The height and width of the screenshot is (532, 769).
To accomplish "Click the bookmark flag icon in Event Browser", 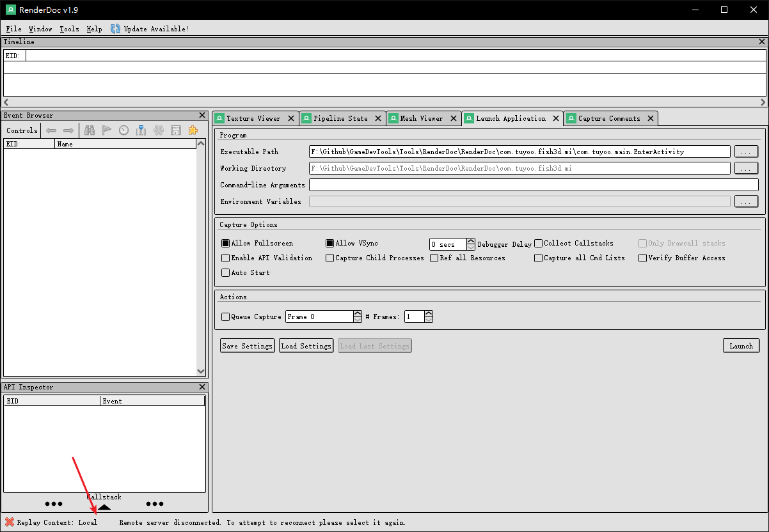I will [x=106, y=130].
